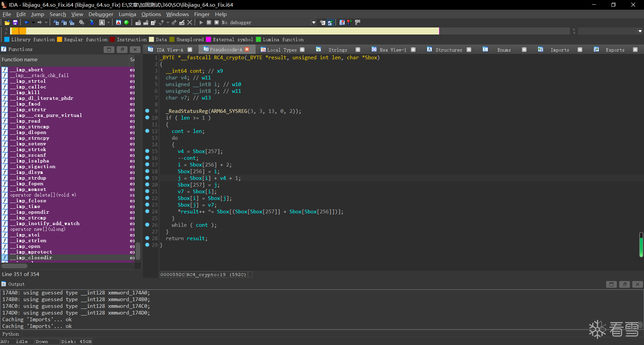The image size is (644, 345).
Task: Toggle breakpoint dot at line 19
Action: [147, 178]
